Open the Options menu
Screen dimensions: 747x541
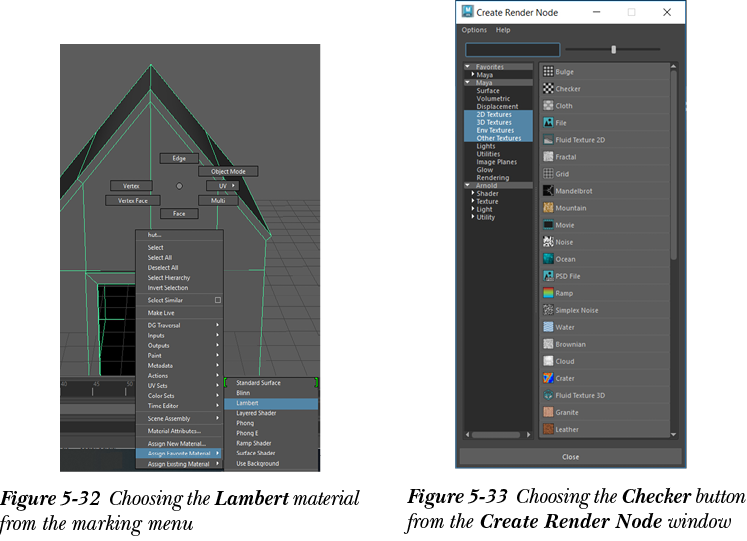click(x=474, y=30)
